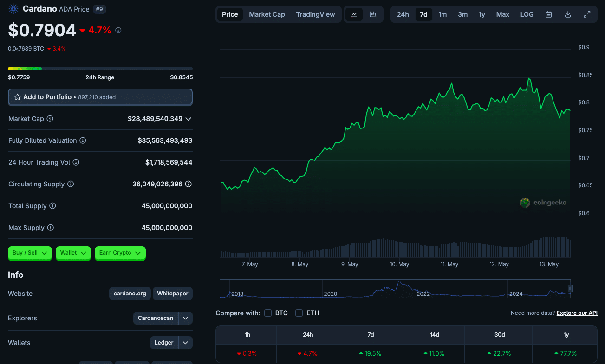605x364 pixels.
Task: Click the 1h 0.3% change cell
Action: pyautogui.click(x=247, y=353)
